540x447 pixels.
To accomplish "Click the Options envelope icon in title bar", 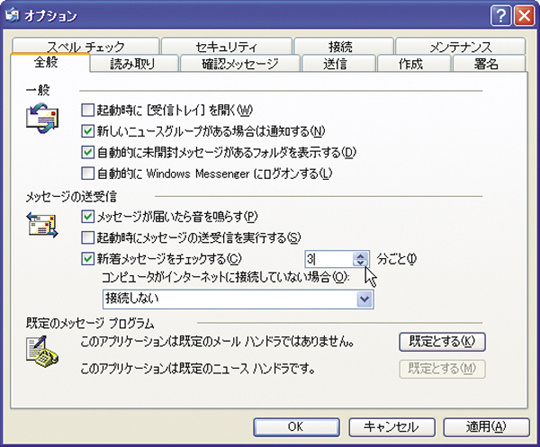I will pos(12,15).
